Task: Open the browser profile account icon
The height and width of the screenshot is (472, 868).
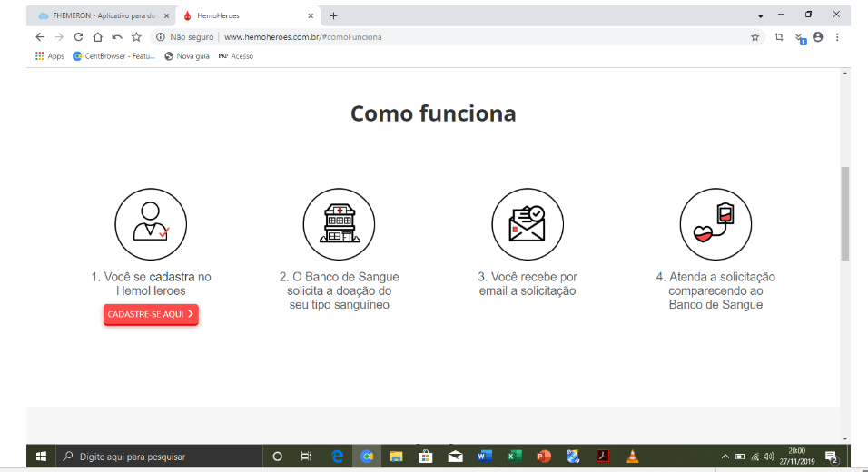Action: pyautogui.click(x=818, y=37)
